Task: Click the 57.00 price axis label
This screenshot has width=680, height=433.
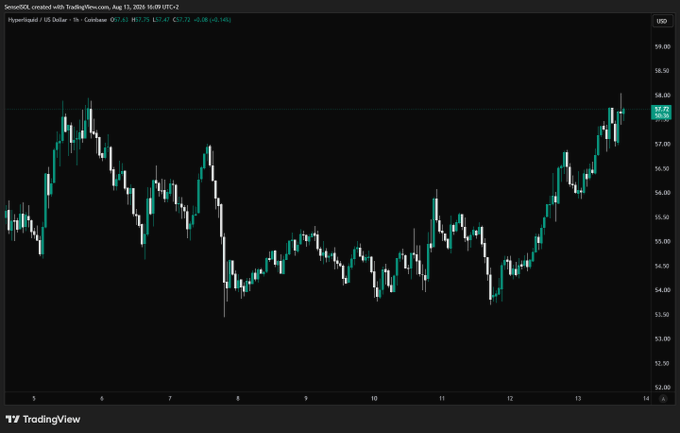Action: pos(662,144)
